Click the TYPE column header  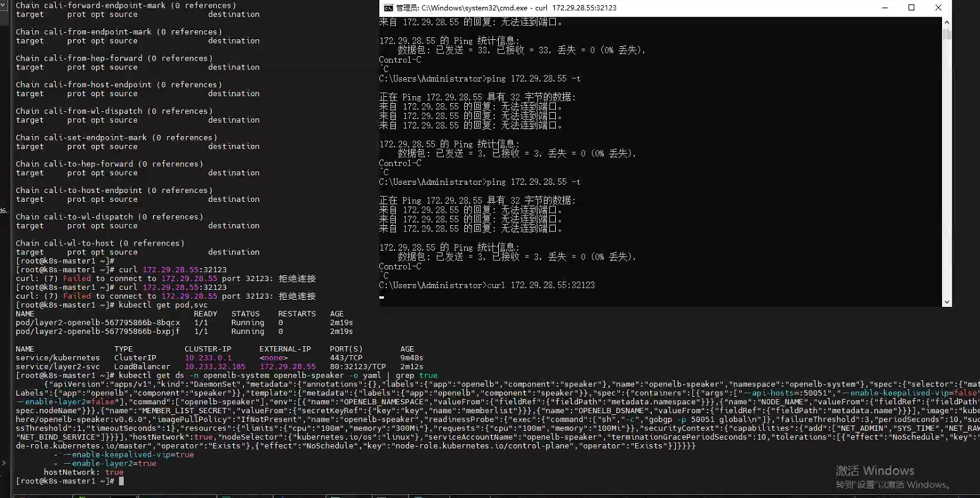click(123, 349)
